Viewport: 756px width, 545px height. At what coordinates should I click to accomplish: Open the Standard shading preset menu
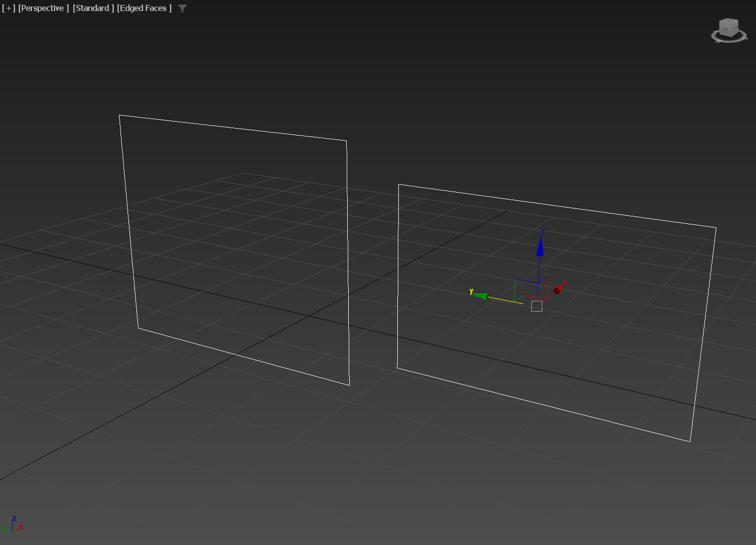coord(93,8)
